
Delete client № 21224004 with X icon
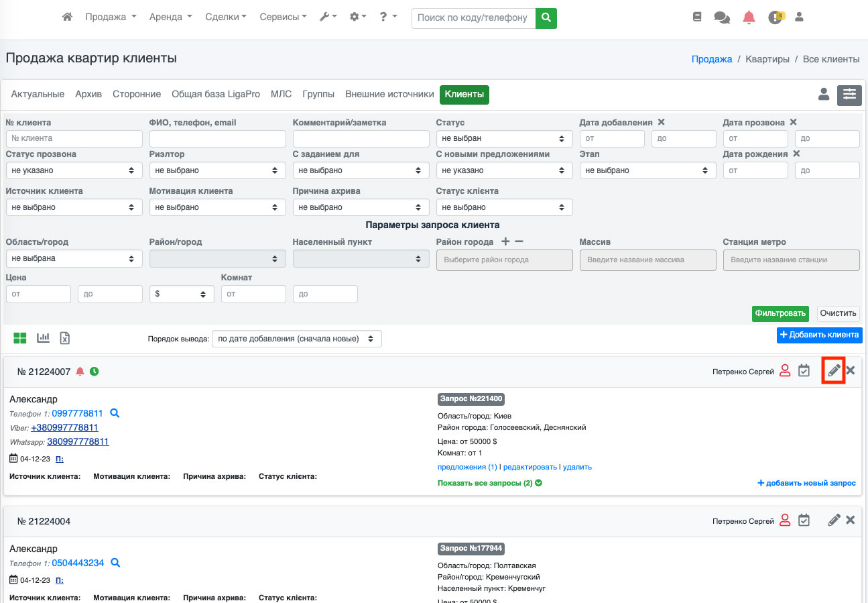point(851,520)
